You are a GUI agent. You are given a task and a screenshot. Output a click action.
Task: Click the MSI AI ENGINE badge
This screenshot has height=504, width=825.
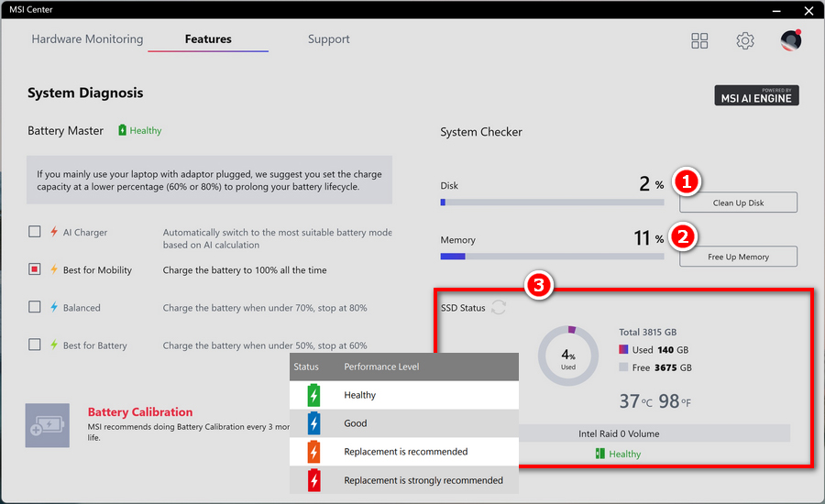(756, 95)
